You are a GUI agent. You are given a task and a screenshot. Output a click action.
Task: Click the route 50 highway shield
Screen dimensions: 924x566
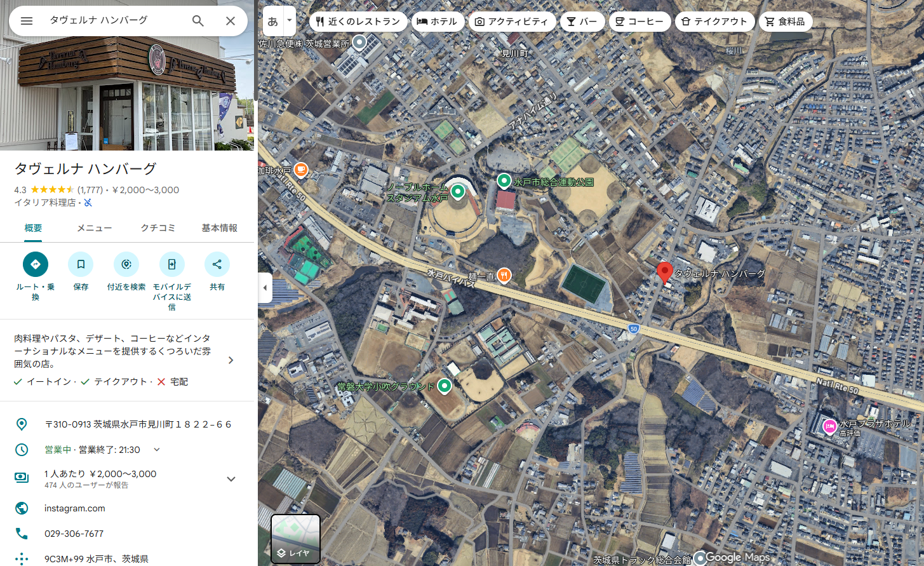[633, 328]
